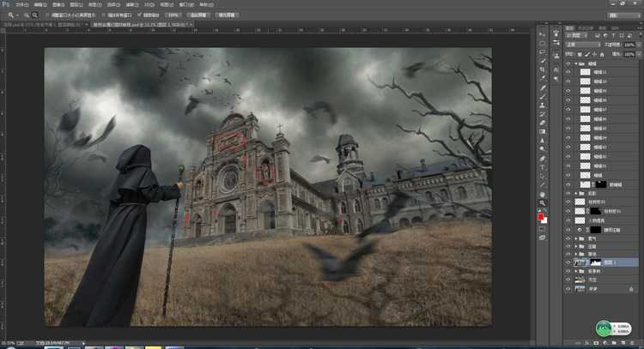Click the 100% button in options bar
Screen dimensions: 644x349
(173, 15)
